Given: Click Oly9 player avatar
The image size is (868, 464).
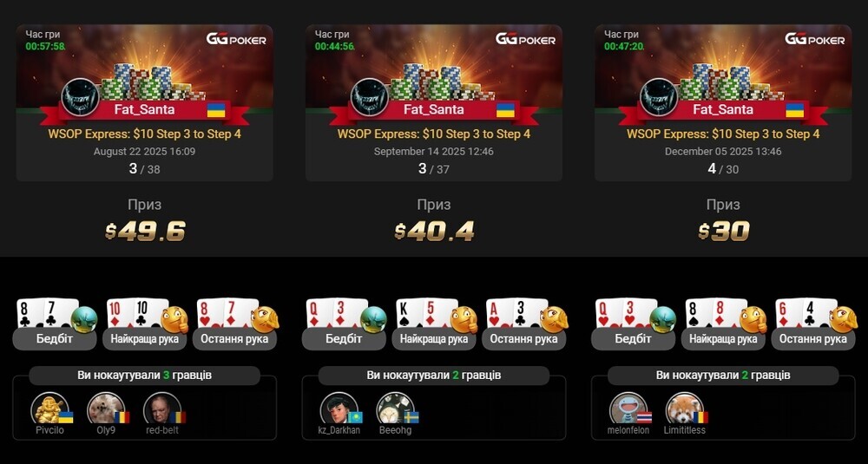Looking at the screenshot, I should 106,408.
